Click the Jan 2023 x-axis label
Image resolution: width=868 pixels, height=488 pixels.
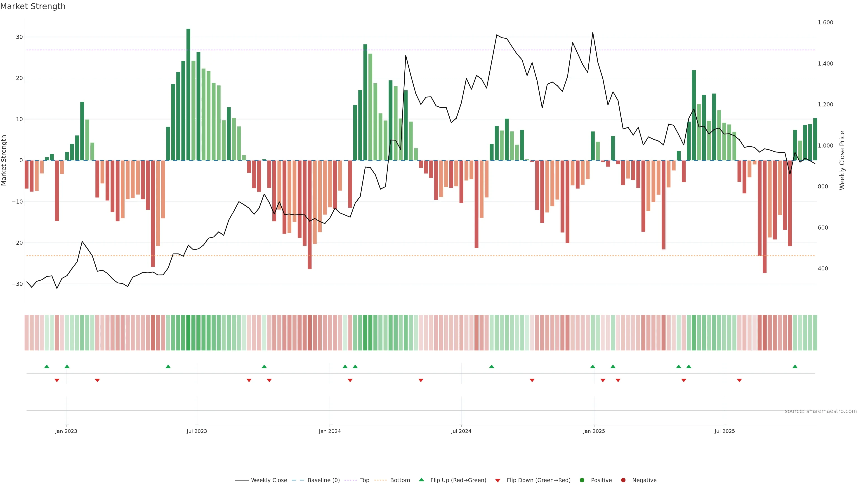tap(66, 431)
